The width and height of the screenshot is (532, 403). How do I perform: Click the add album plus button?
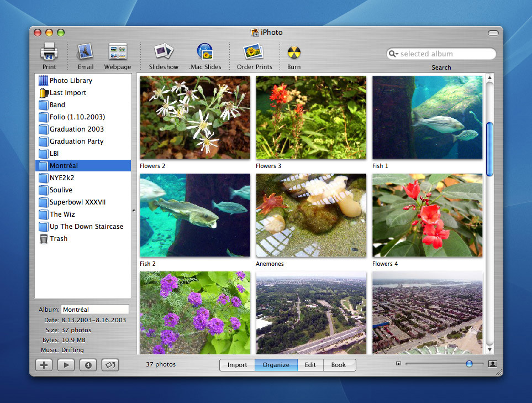[x=44, y=365]
